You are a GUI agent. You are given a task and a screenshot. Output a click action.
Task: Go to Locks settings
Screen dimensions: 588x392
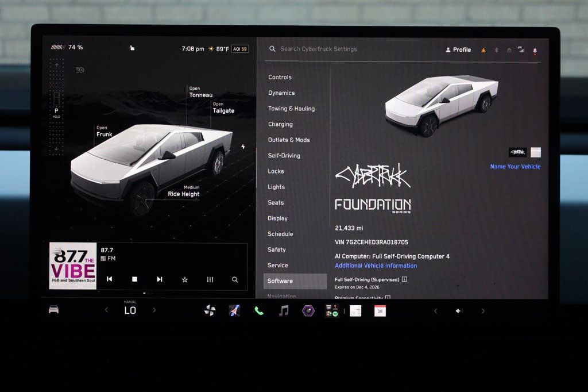[276, 171]
